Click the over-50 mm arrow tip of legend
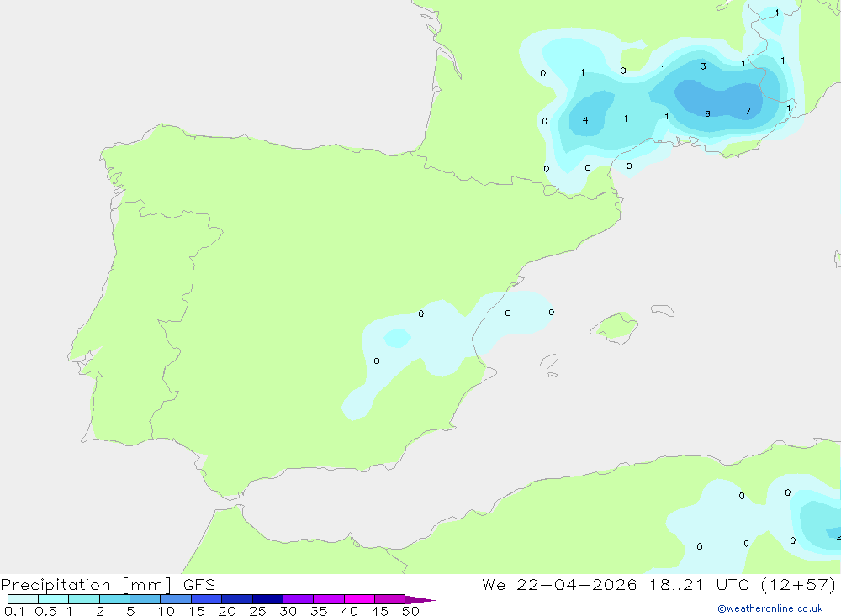 420,600
